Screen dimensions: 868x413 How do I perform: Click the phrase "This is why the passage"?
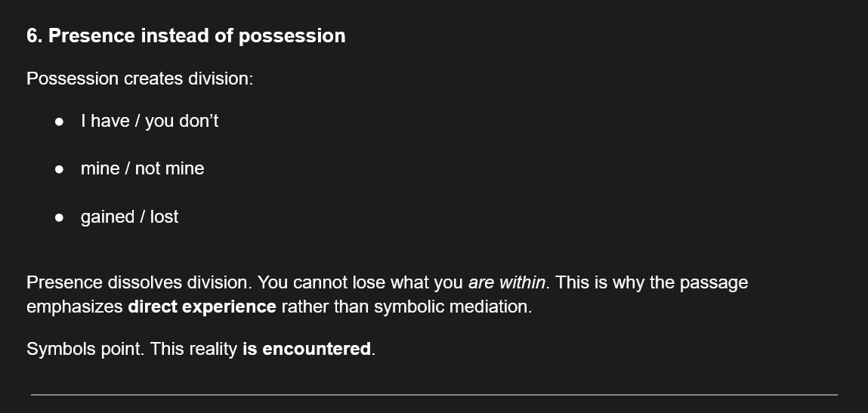651,283
